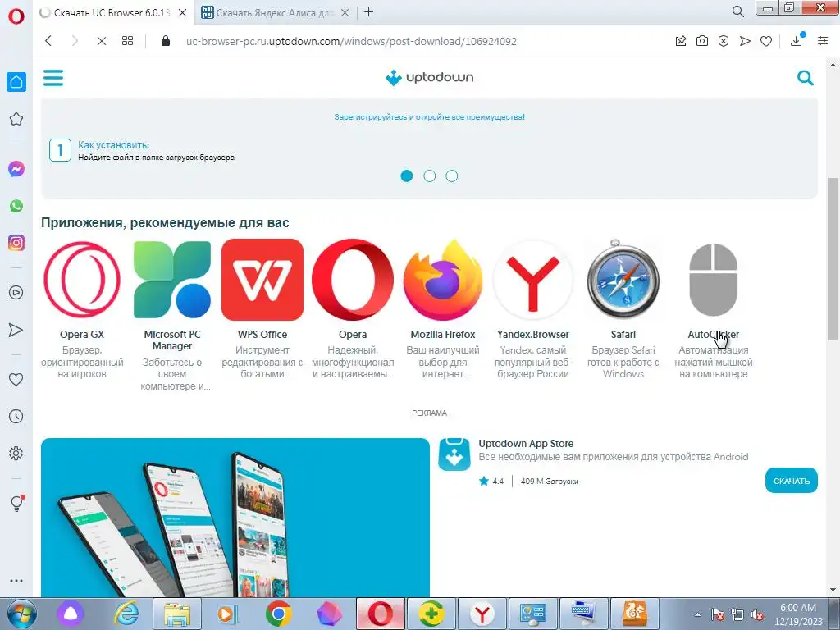Click the address bar URL
Screen dimensions: 840x630
[x=351, y=41]
